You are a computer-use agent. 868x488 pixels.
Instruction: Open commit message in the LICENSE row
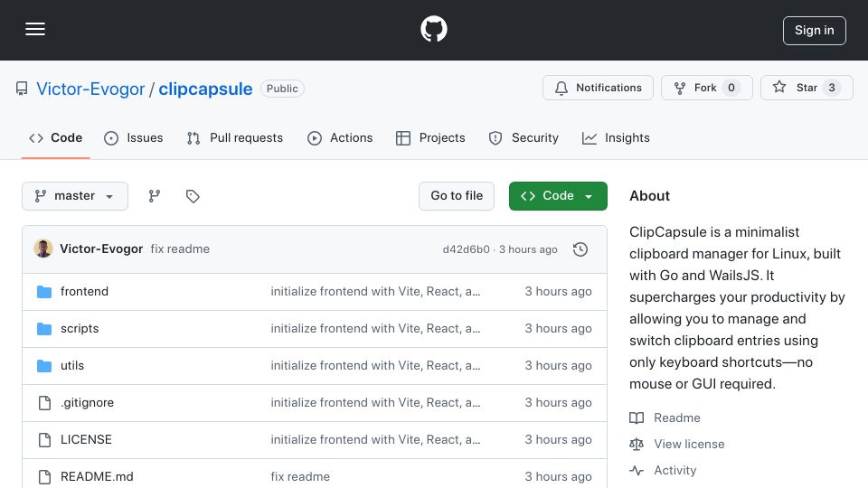[375, 440]
